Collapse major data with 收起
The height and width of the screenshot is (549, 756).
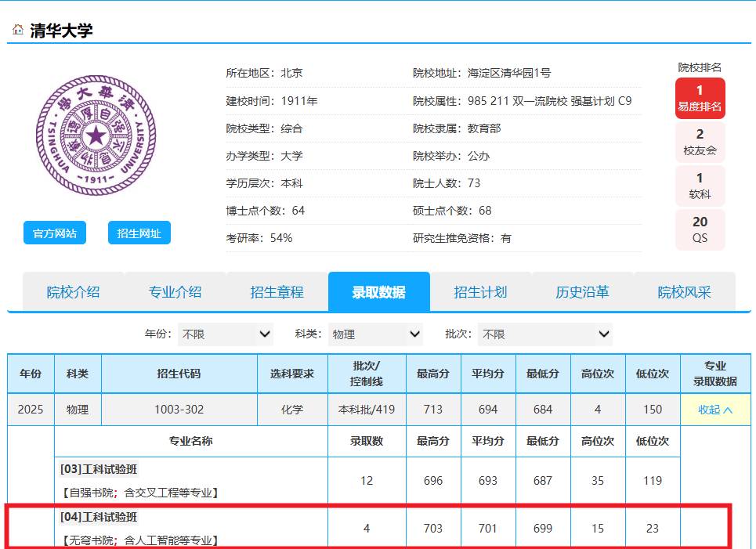(x=715, y=410)
